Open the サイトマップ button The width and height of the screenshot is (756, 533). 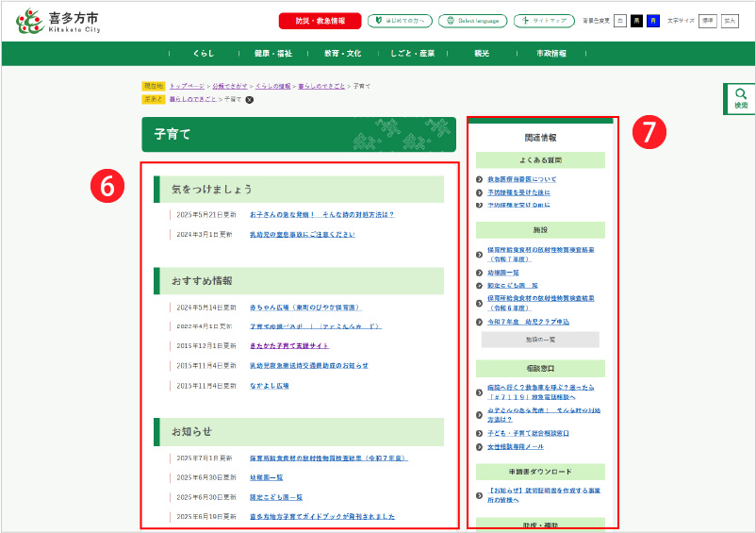click(x=544, y=21)
